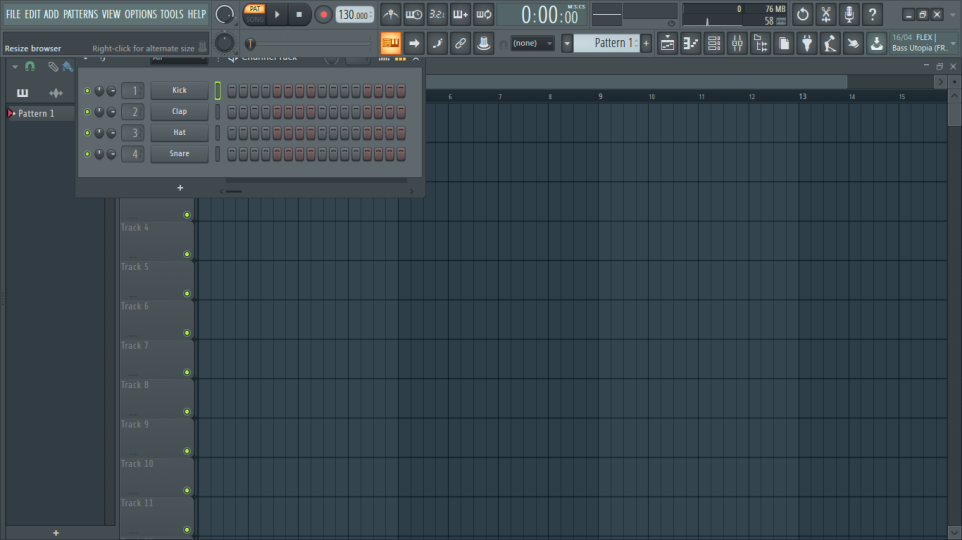Screen dimensions: 962x540
Task: Open the EDIT menu
Action: [x=33, y=14]
